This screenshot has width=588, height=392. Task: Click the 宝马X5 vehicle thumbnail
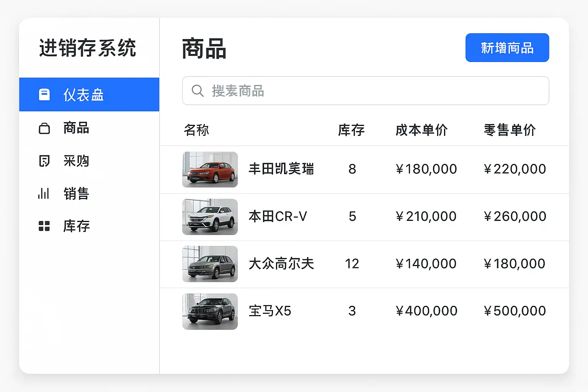click(210, 311)
